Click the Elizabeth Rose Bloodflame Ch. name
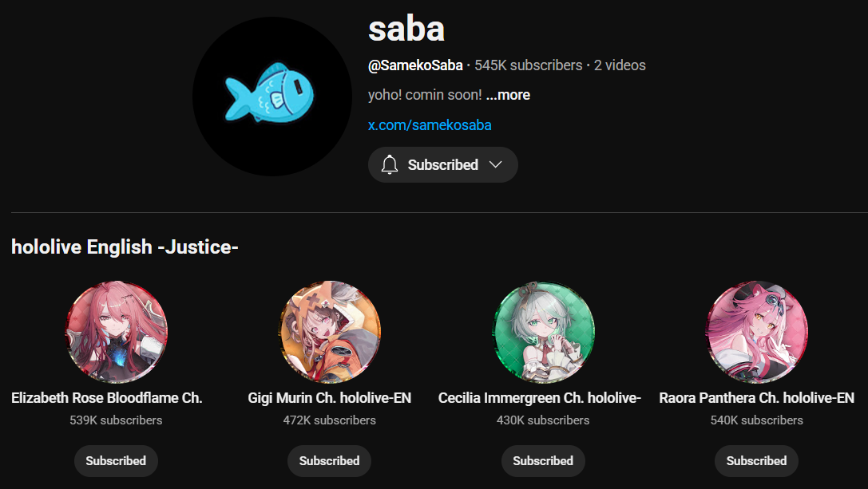868x489 pixels. click(107, 398)
